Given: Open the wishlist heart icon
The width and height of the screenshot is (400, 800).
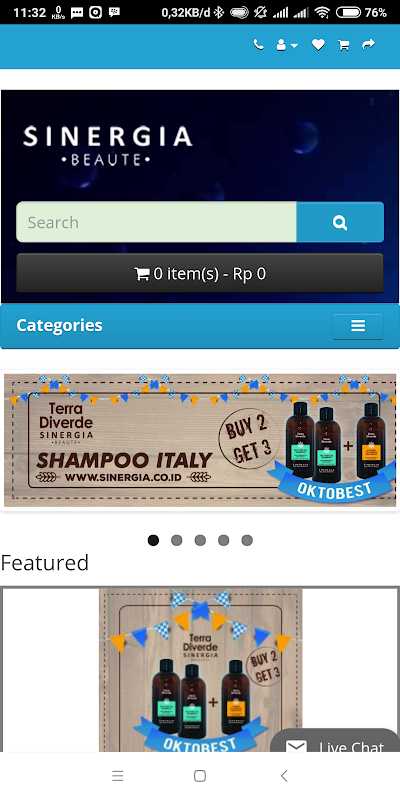Looking at the screenshot, I should coord(318,45).
